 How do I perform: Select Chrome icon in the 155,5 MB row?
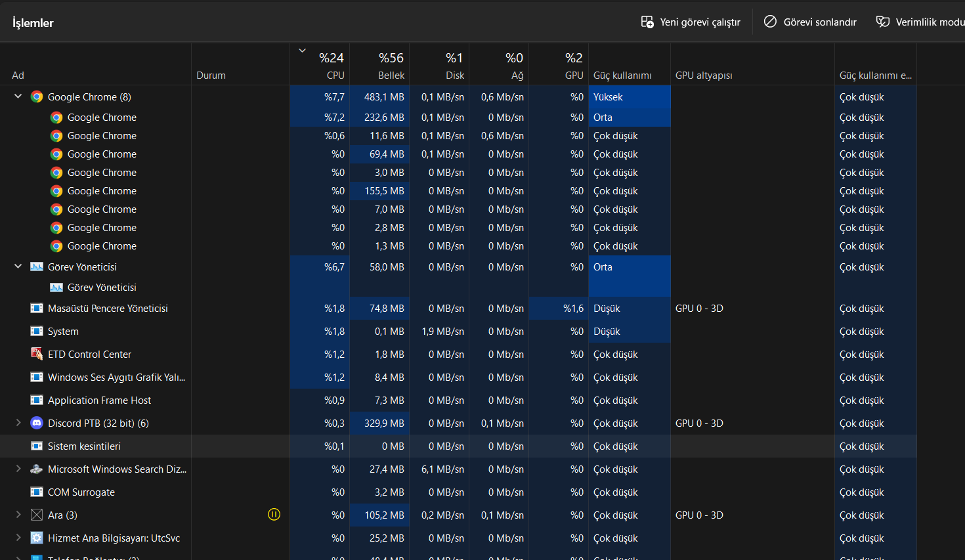click(56, 191)
